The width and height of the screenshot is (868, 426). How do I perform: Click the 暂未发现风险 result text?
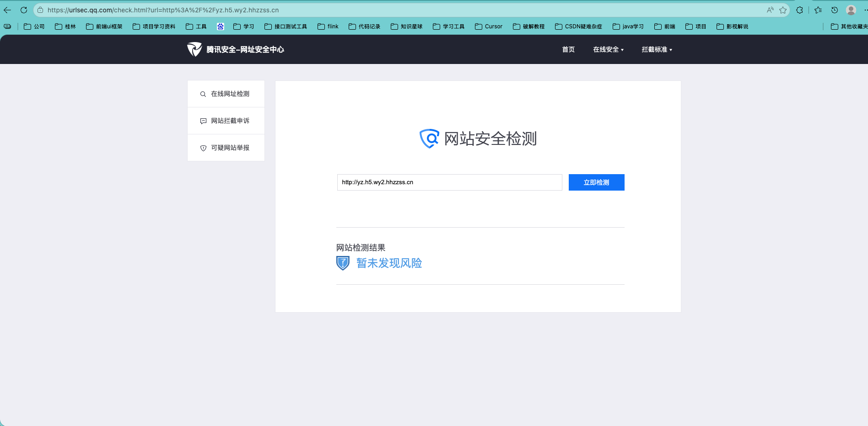pyautogui.click(x=389, y=263)
